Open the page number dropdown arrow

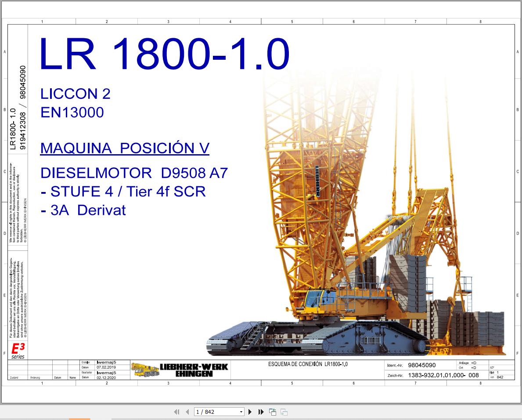[241, 412]
